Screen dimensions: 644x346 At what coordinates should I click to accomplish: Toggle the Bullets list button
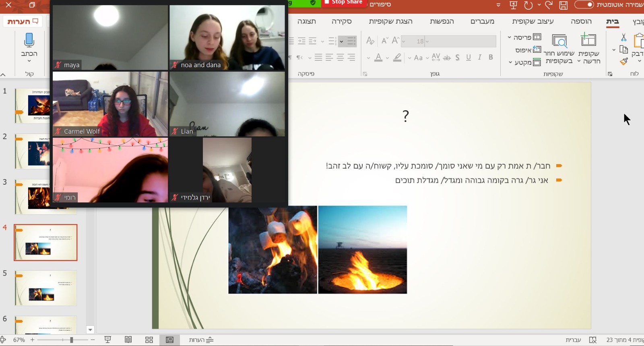(352, 41)
